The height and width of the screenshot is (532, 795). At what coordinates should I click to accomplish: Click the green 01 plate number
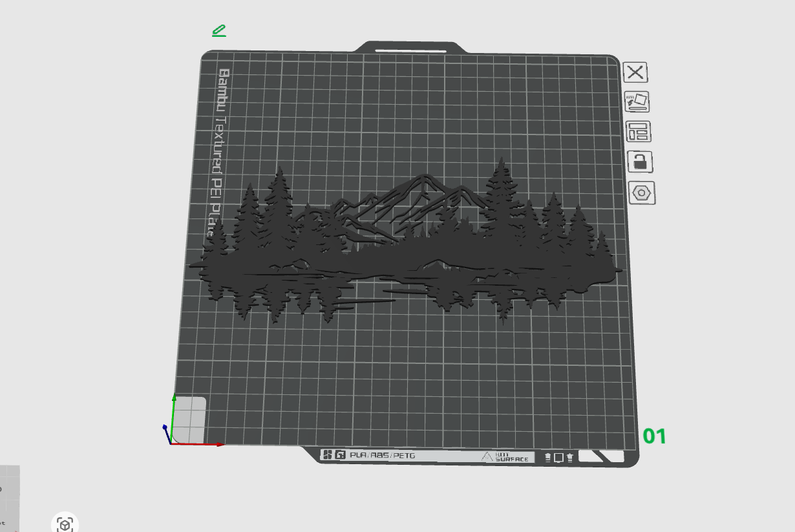coord(654,436)
